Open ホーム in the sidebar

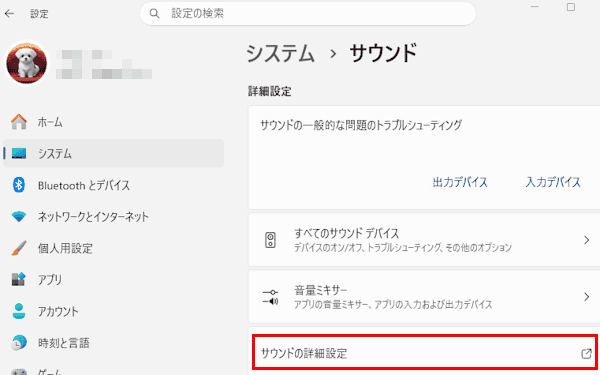(113, 122)
